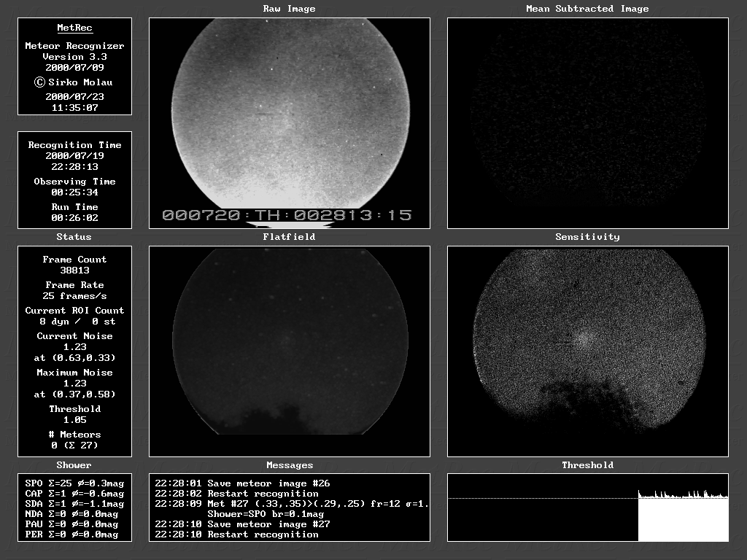Select the PER shower row
The image size is (747, 560).
click(71, 534)
